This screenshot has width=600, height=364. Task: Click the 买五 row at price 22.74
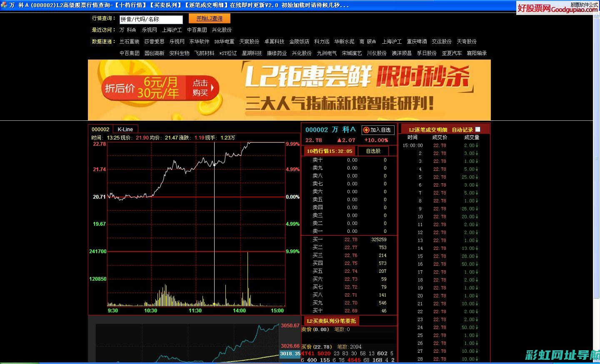pyautogui.click(x=349, y=271)
